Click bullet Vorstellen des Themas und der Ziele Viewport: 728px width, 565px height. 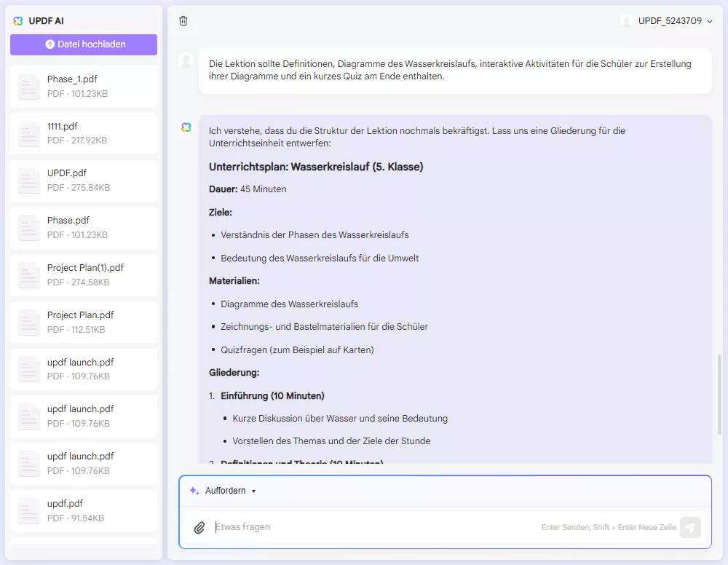331,441
